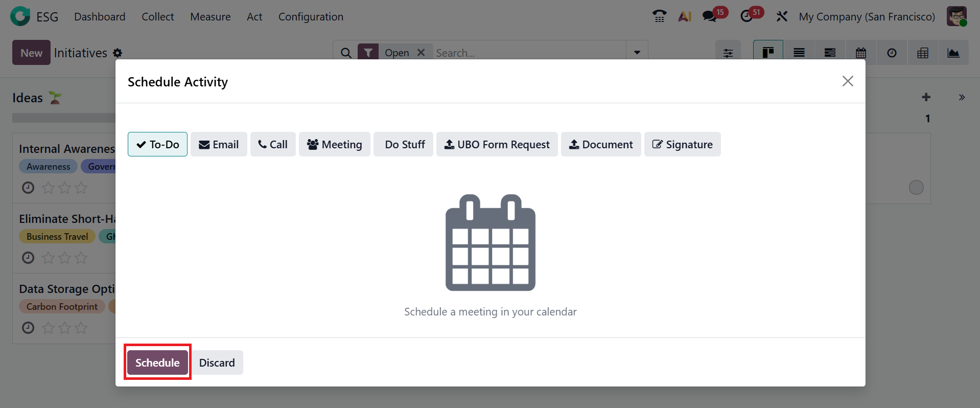Open the AI assistant icon
Image resolution: width=980 pixels, height=408 pixels.
(685, 16)
